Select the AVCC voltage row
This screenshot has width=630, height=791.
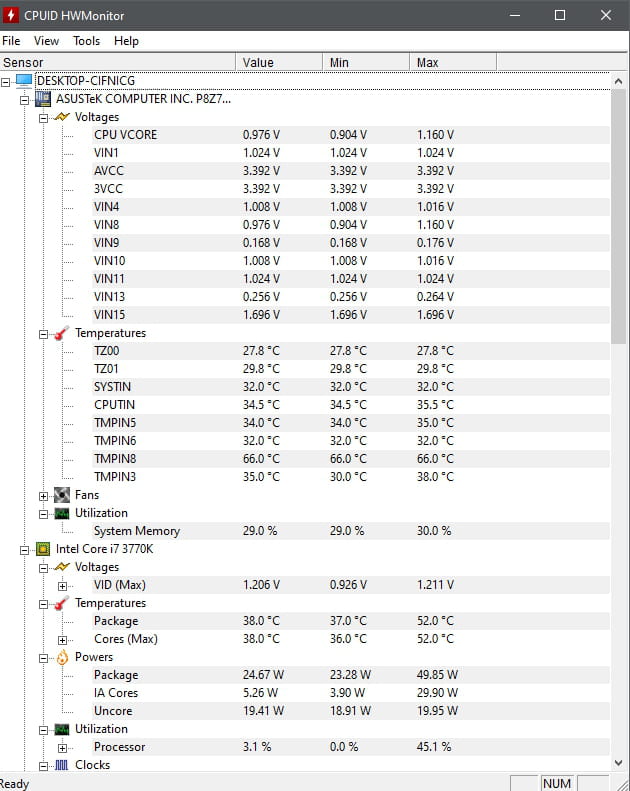(x=351, y=171)
